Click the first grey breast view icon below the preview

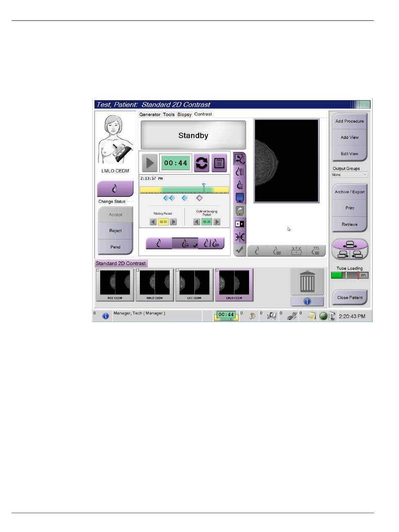pos(257,251)
